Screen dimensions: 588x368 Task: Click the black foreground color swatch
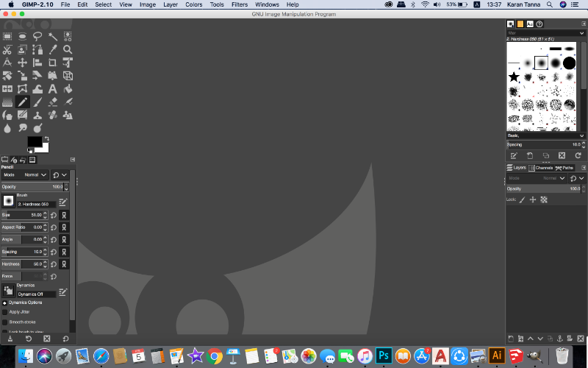(35, 142)
